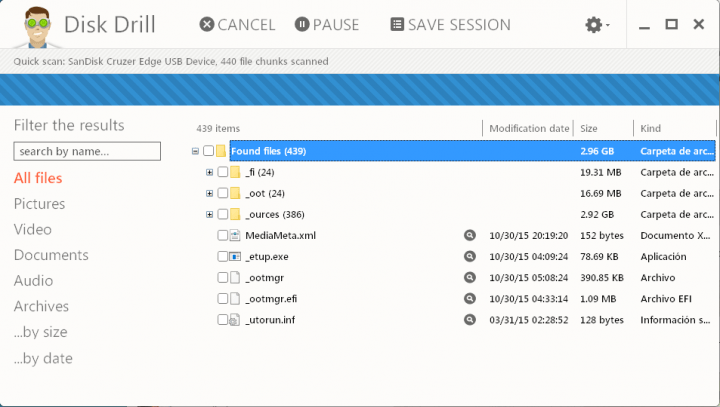Click the Aplicación kind cell
Viewport: 720px width, 407px height.
click(x=664, y=257)
